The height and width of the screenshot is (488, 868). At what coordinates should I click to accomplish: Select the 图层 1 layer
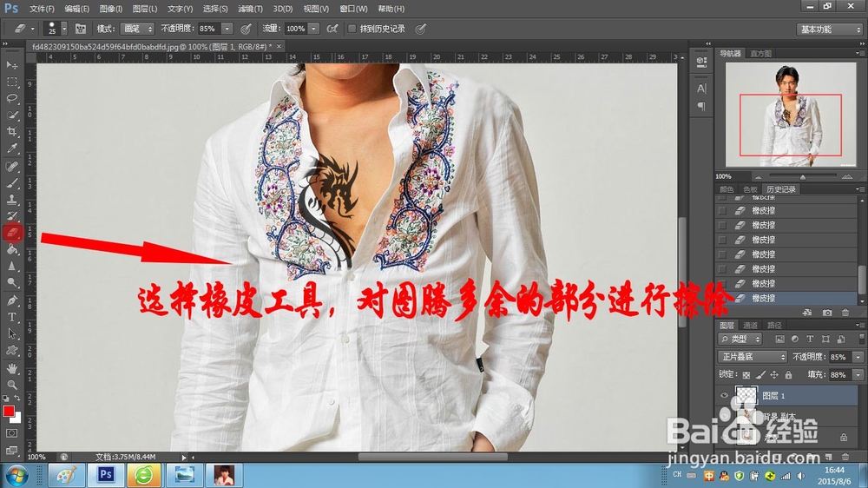click(786, 395)
